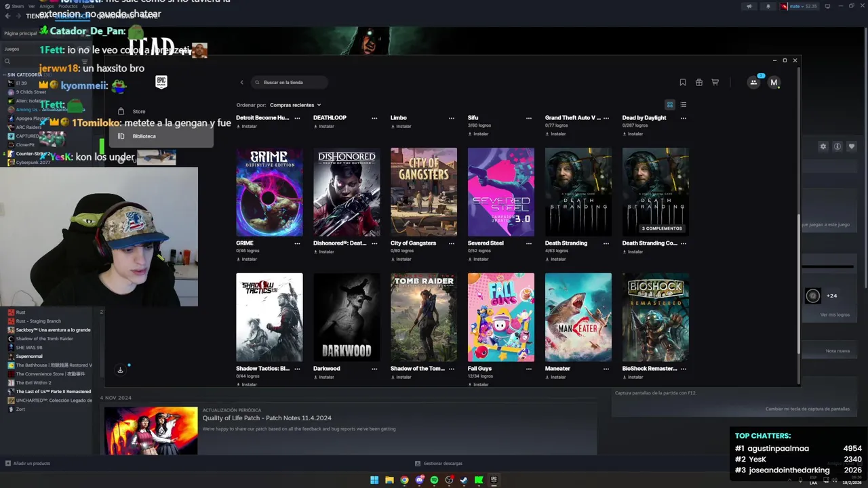
Task: Open the Tomb Raider cover art
Action: coord(424,317)
